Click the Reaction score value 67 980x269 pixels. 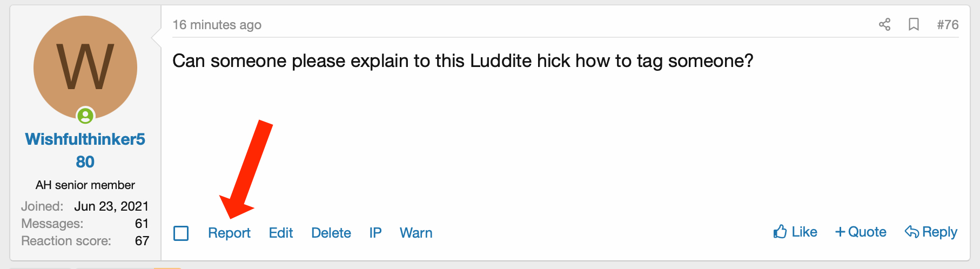point(142,241)
